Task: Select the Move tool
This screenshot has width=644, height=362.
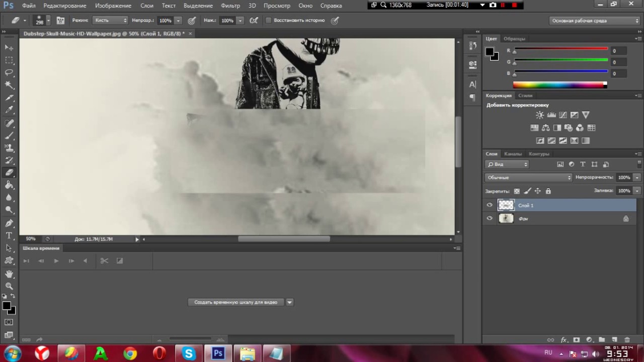Action: coord(9,47)
